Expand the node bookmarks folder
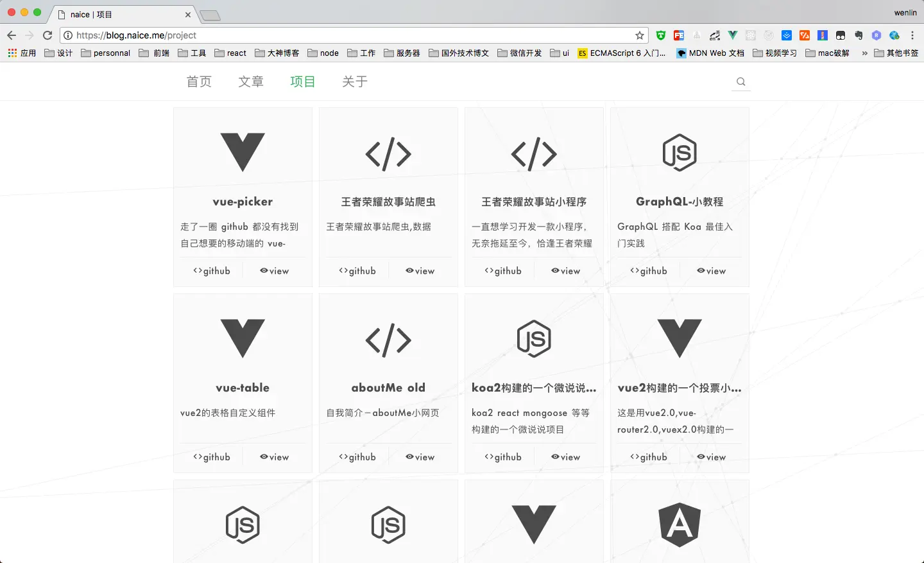 tap(323, 53)
